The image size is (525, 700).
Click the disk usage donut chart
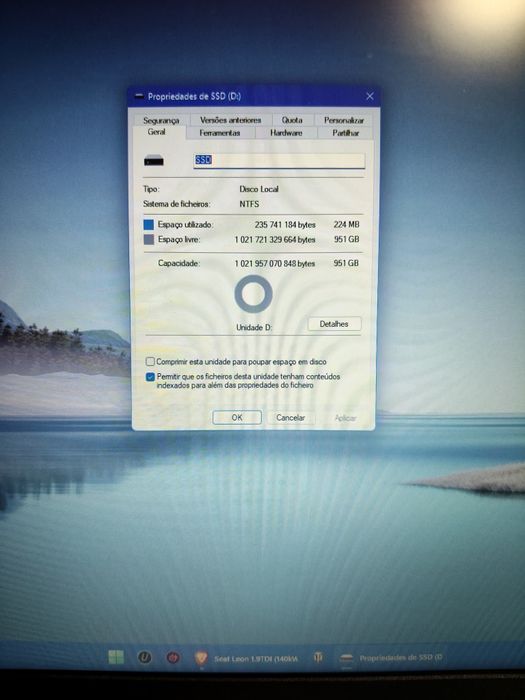254,294
